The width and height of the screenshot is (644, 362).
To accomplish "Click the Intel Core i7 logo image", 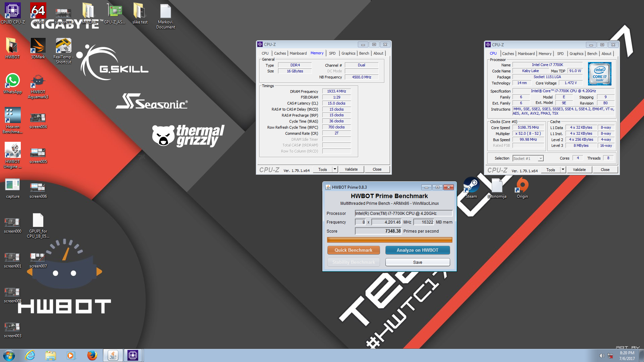I will (x=599, y=74).
